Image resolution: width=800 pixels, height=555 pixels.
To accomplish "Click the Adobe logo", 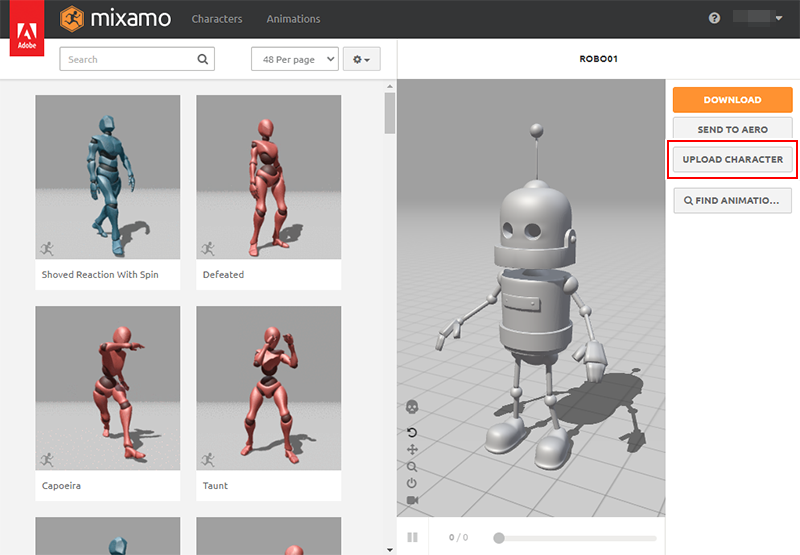I will (26, 35).
